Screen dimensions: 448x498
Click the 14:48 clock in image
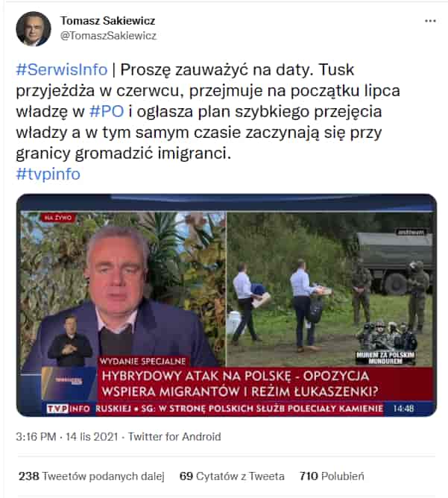coord(403,409)
